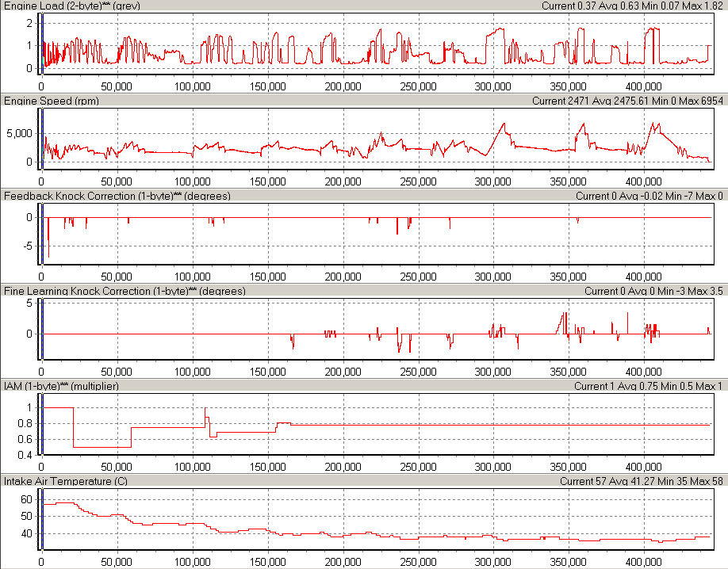The height and width of the screenshot is (569, 728).
Task: Click the flat 0.5 segment of IAM trace
Action: click(102, 448)
